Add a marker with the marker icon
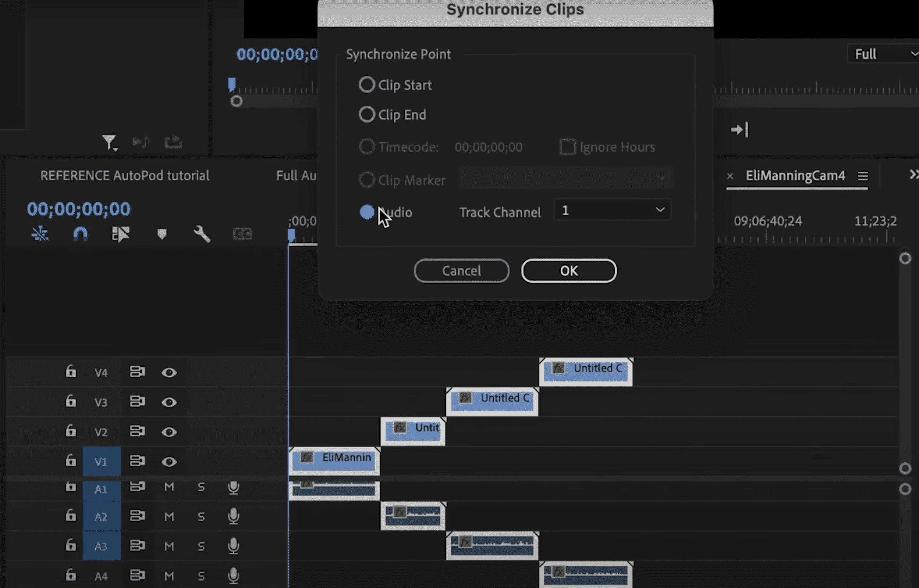The width and height of the screenshot is (919, 588). pyautogui.click(x=162, y=234)
